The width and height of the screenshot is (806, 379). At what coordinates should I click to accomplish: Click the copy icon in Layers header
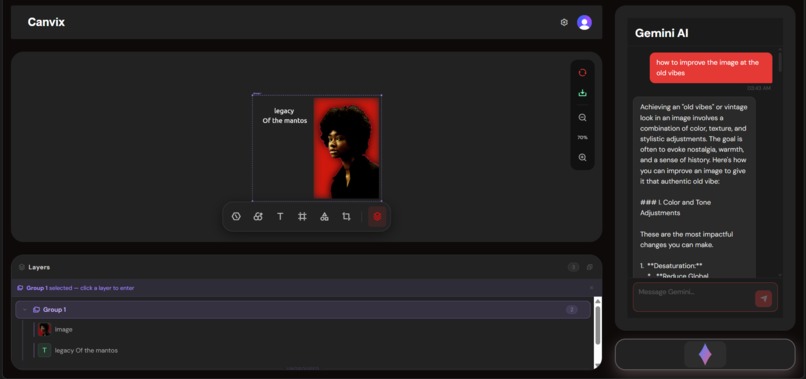click(x=590, y=267)
